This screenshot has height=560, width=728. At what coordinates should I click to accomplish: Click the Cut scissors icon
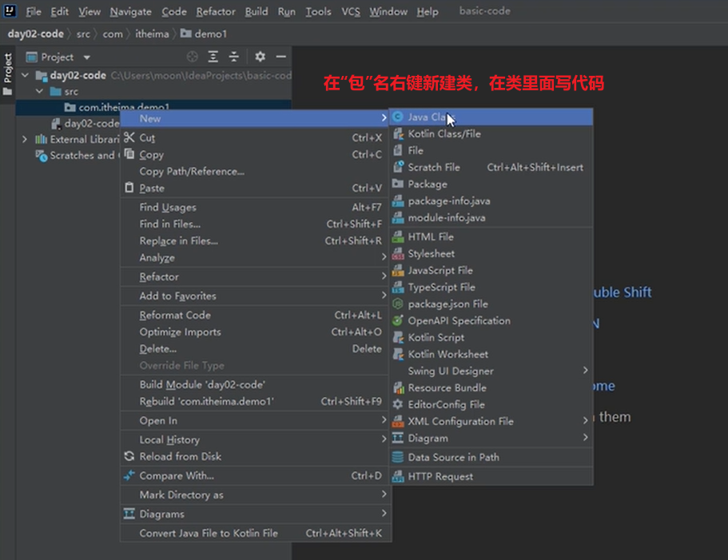[x=129, y=137]
